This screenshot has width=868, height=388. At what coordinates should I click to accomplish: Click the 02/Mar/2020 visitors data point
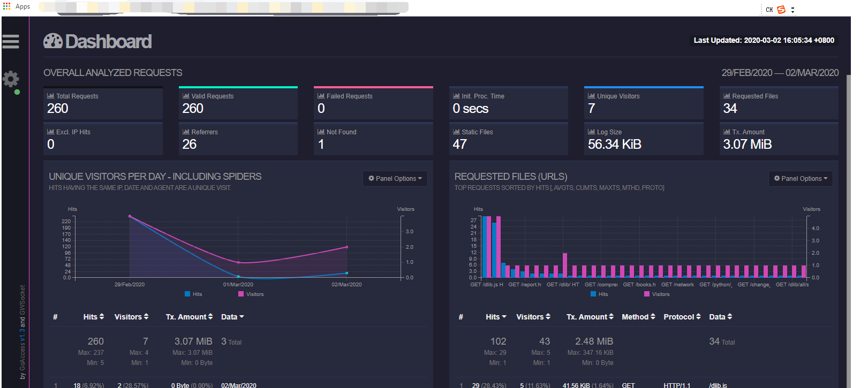pos(346,247)
